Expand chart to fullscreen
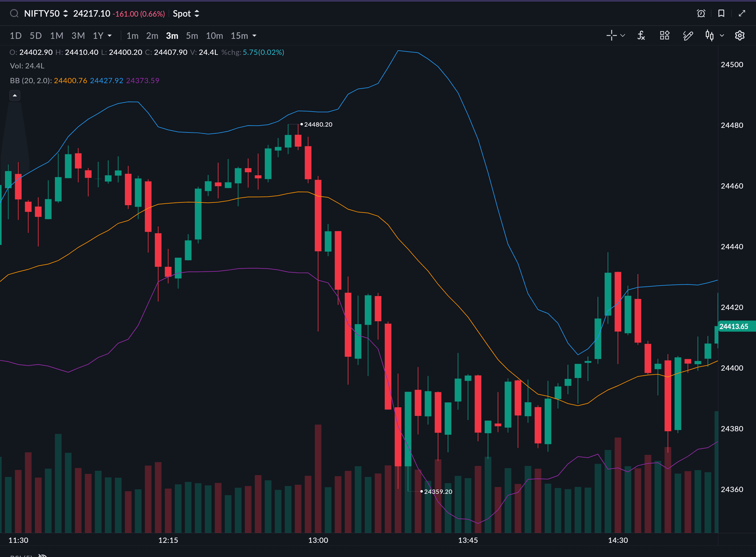 (x=742, y=14)
